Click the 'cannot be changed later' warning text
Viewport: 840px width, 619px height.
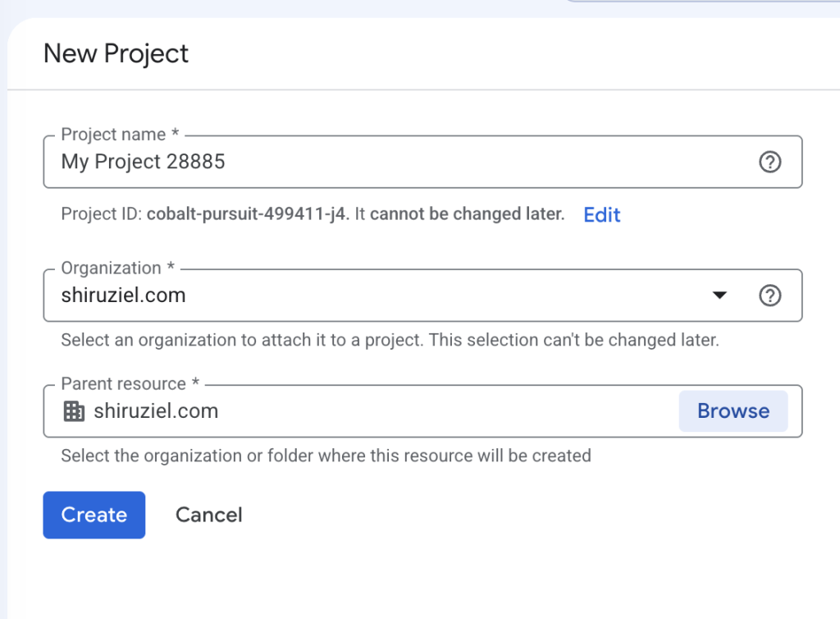click(x=467, y=213)
